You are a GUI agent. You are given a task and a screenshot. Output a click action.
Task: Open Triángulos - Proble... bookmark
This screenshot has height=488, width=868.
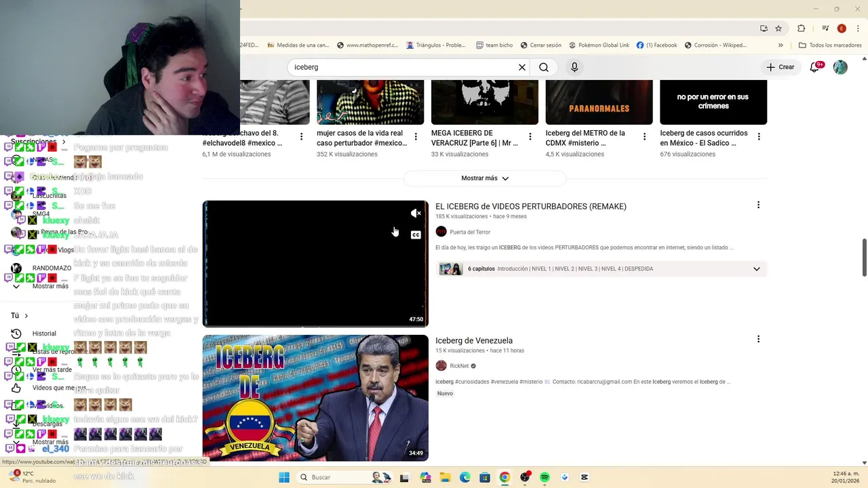436,45
